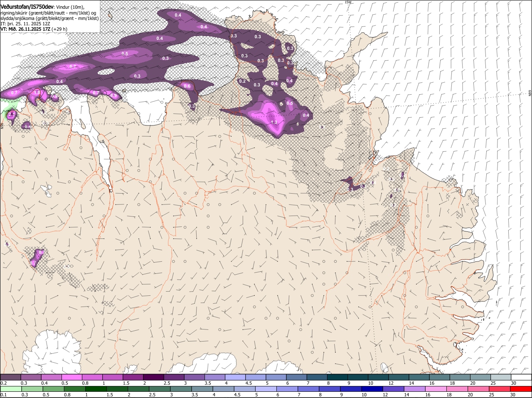Select lower legend red swatch between 25 and 30
This screenshot has width=532, height=398.
[x=500, y=389]
